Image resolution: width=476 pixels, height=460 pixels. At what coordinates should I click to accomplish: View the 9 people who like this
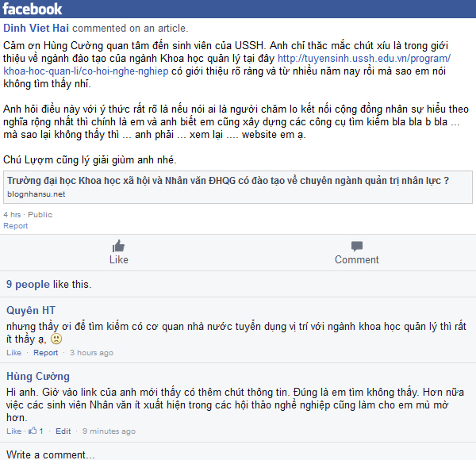(28, 284)
